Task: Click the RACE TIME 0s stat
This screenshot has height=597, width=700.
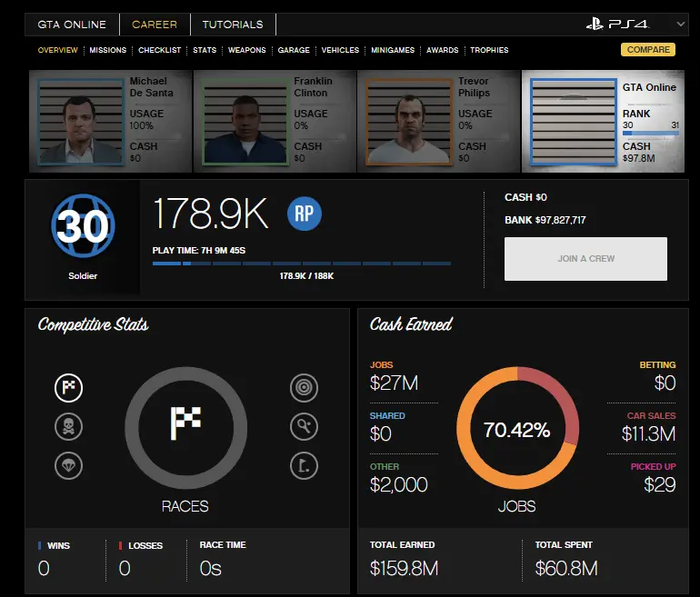Action: (x=223, y=560)
